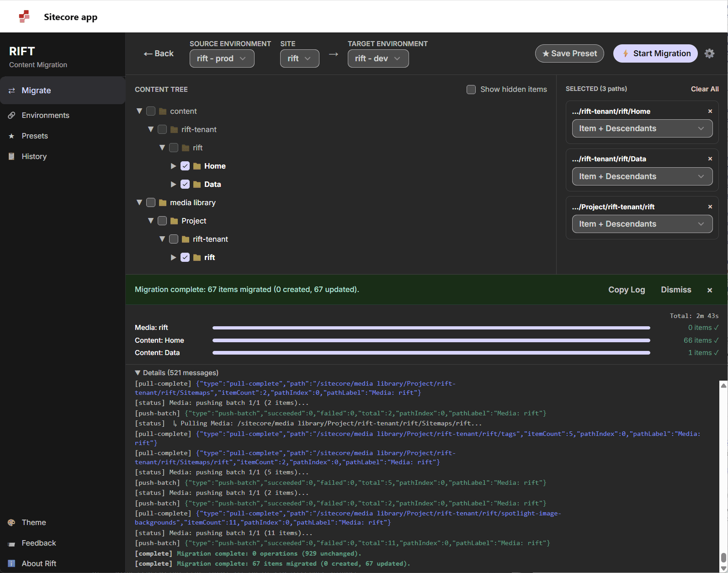This screenshot has height=573, width=728.
Task: Click the Copy Log button
Action: coord(627,290)
